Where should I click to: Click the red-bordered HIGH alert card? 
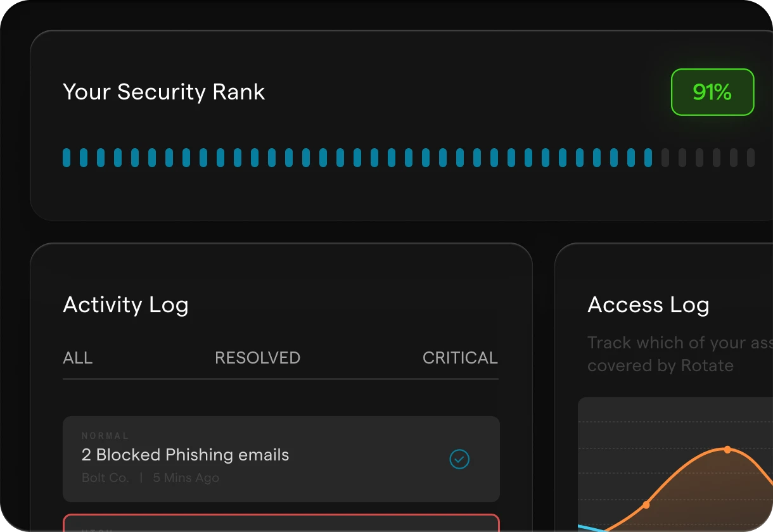pyautogui.click(x=281, y=523)
